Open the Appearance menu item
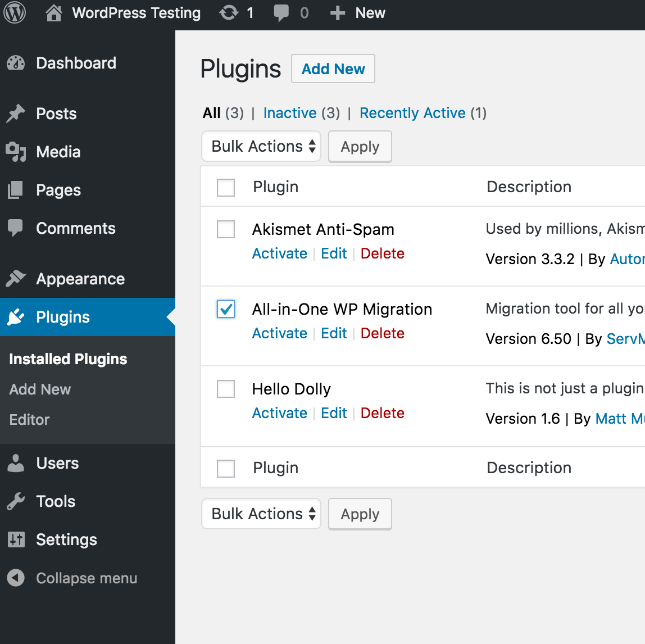Screen dimensions: 645x644 pos(88,279)
